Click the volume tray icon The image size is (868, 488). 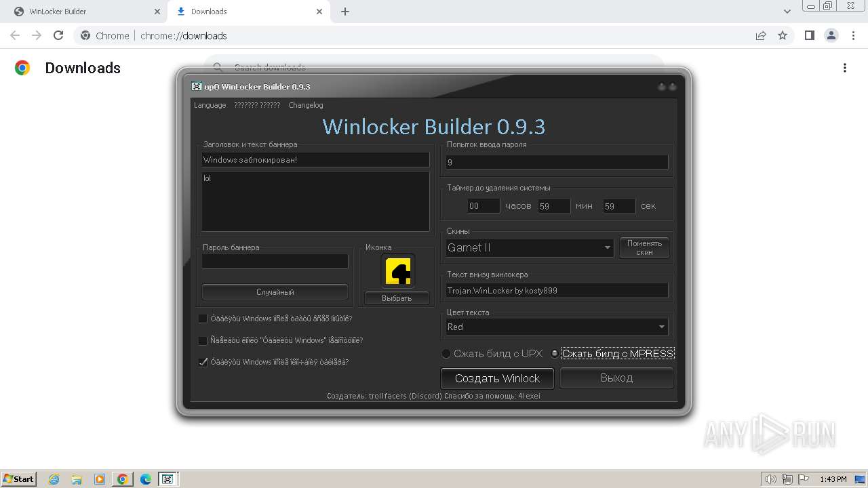[x=771, y=479]
